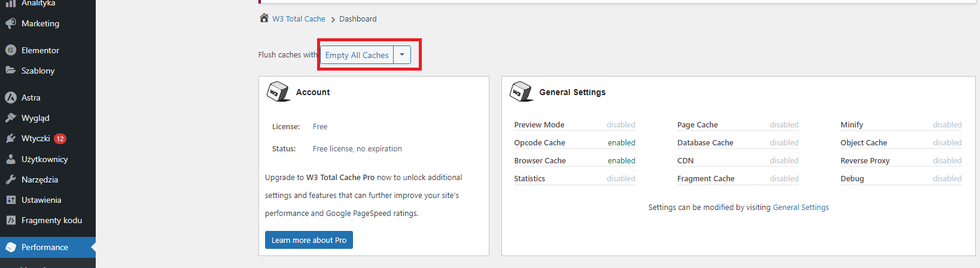The width and height of the screenshot is (980, 268).
Task: Open the Fragmenty kodu menu item
Action: [x=51, y=220]
